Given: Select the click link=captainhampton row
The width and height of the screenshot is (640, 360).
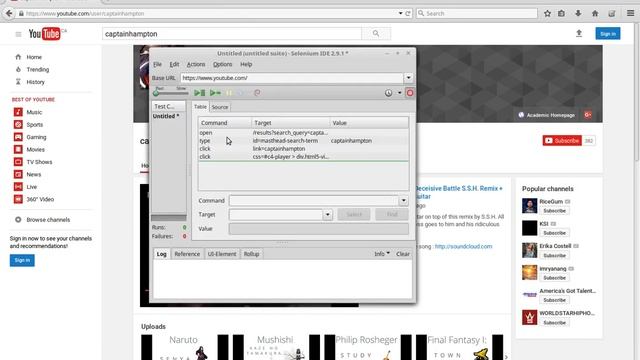Looking at the screenshot, I should click(303, 149).
